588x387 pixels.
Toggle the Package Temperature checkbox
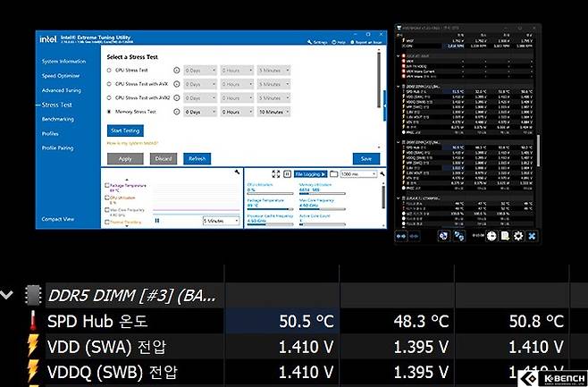(106, 186)
